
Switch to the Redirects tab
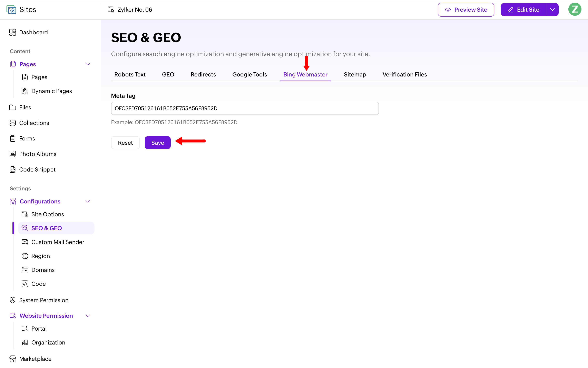coord(203,74)
